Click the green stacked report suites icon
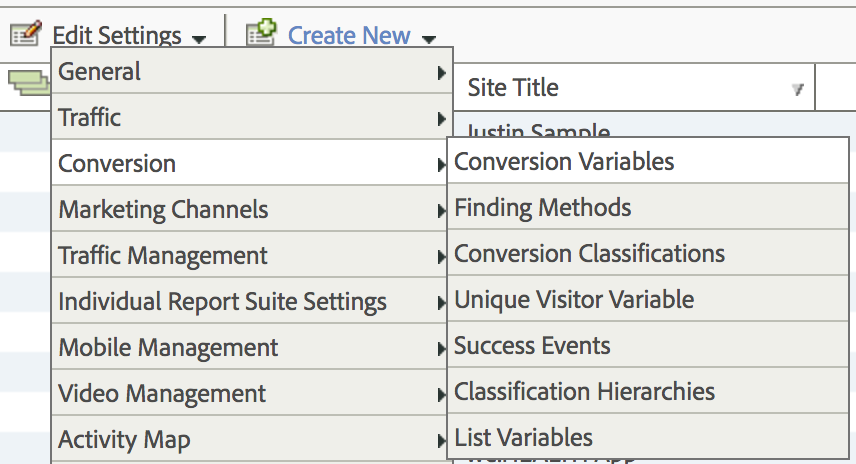The width and height of the screenshot is (856, 464). coord(30,83)
